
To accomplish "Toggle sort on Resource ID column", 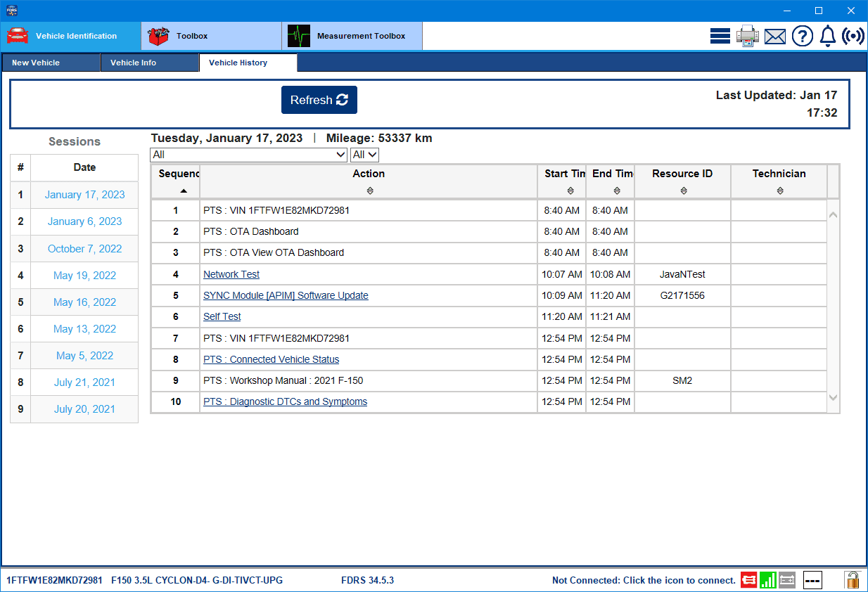I will (682, 191).
